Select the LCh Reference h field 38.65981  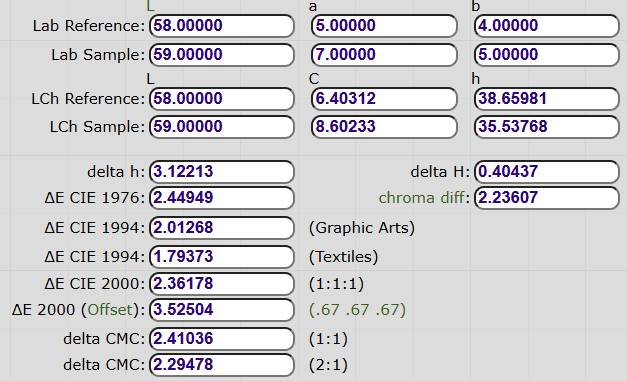(x=547, y=99)
